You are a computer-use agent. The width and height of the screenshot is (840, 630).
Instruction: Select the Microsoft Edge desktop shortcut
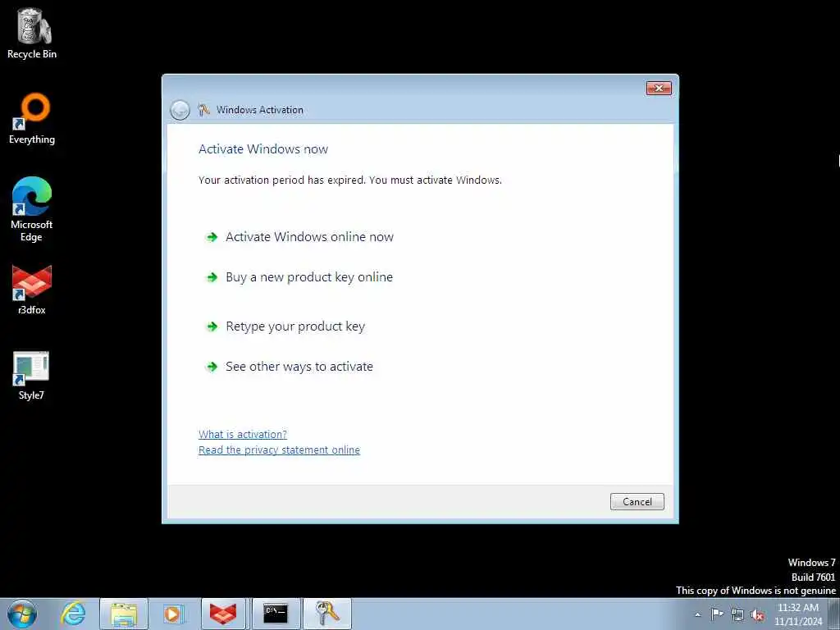click(32, 209)
